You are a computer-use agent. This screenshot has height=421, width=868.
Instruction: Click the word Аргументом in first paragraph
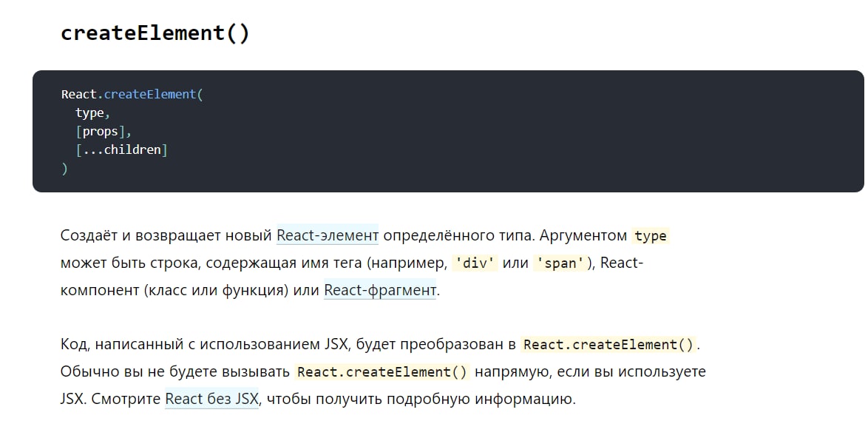(583, 236)
